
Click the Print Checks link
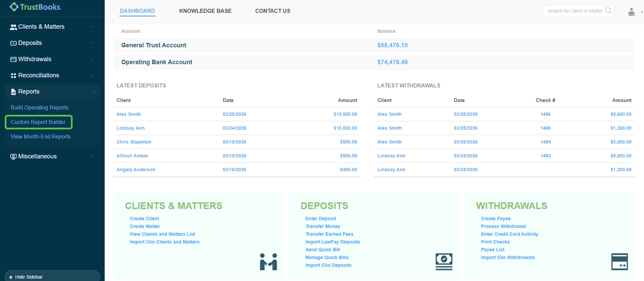pos(495,242)
